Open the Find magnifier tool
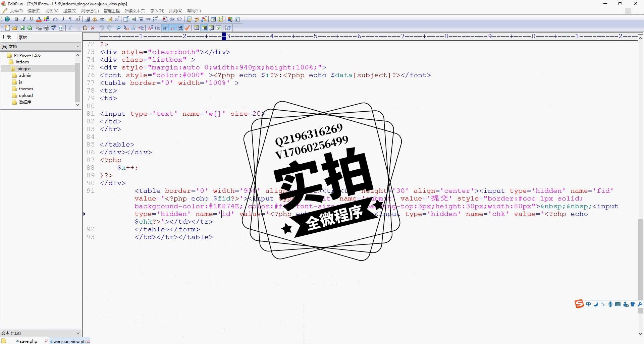The image size is (644, 344). (118, 28)
